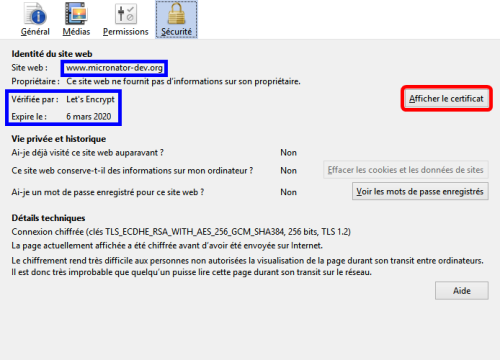This screenshot has width=500, height=360.
Task: Select the www.micronator-dev.org site field
Action: (114, 68)
